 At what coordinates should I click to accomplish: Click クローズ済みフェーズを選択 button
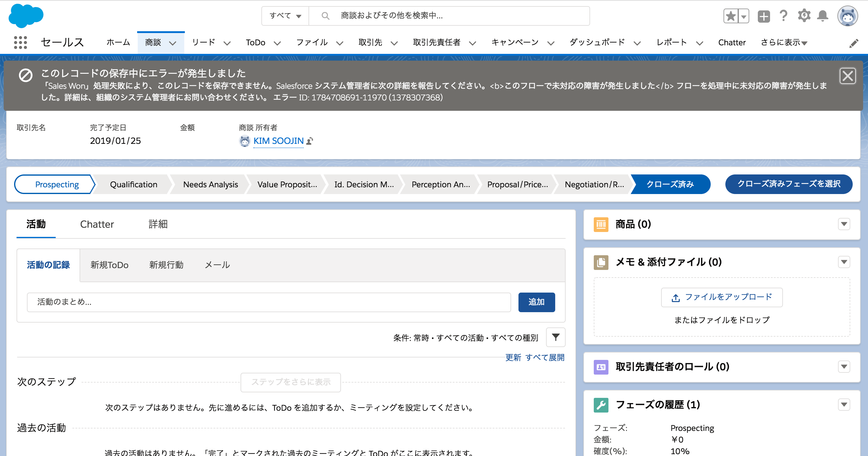tap(789, 184)
